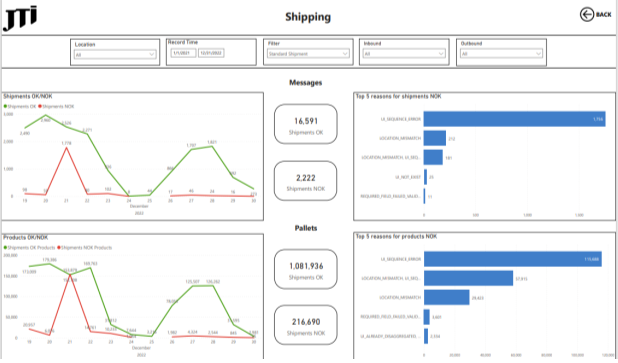Image resolution: width=618 pixels, height=363 pixels.
Task: Click the 125,507 data label in products chart
Action: tap(192, 282)
